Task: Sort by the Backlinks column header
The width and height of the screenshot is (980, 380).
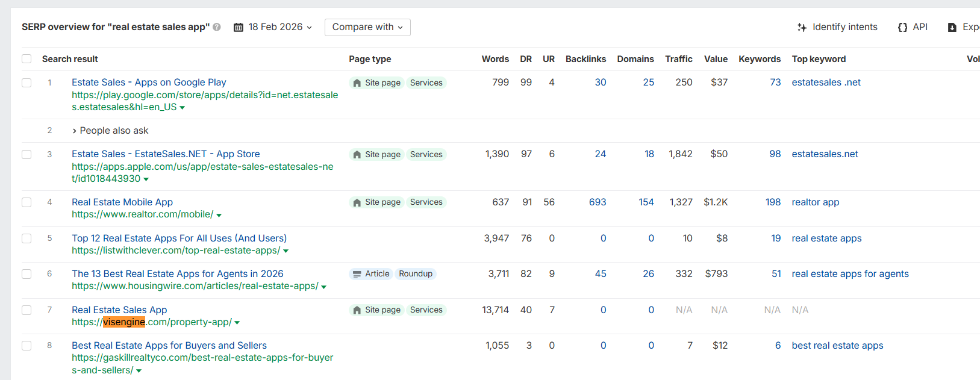Action: click(585, 59)
